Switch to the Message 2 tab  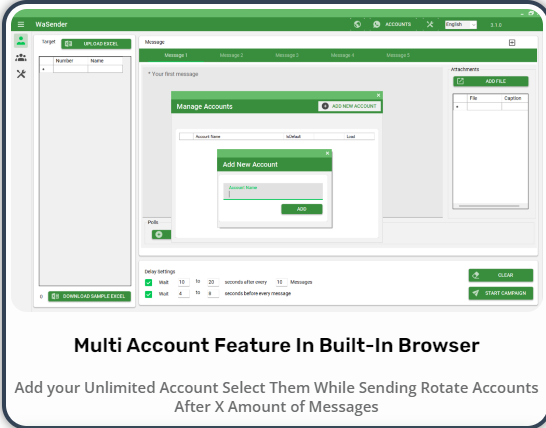click(231, 55)
